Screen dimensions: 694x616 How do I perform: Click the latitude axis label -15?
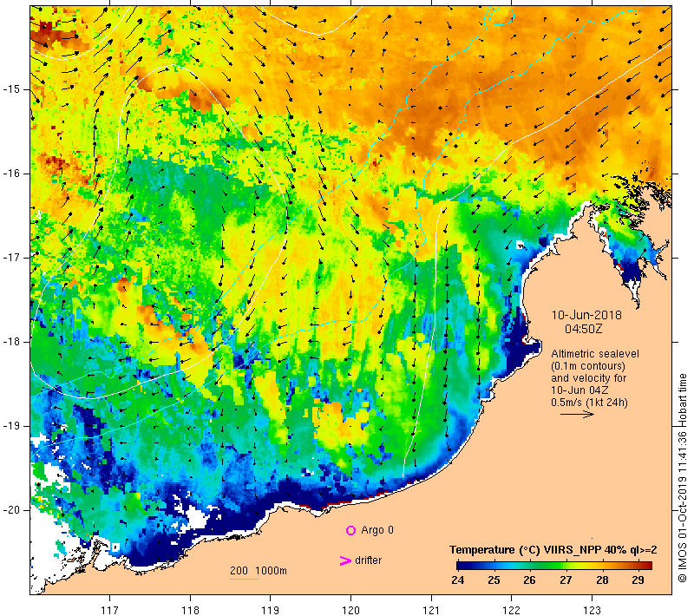pyautogui.click(x=10, y=89)
